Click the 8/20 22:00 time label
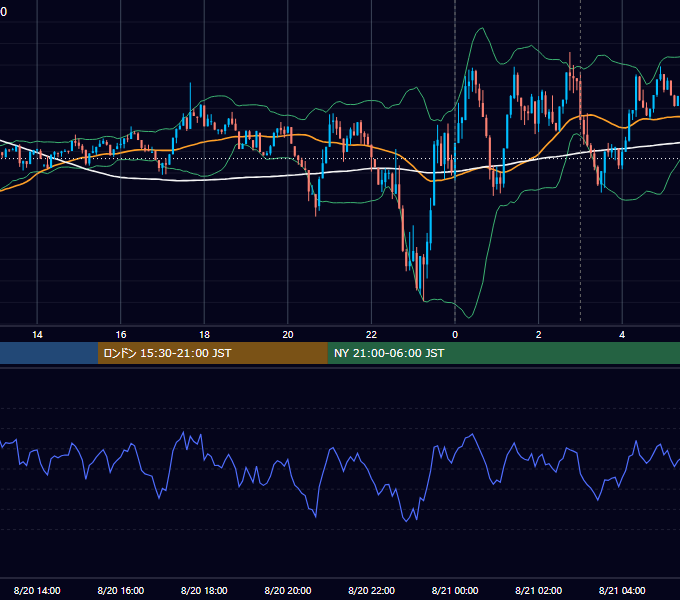Image resolution: width=680 pixels, height=600 pixels. (371, 590)
